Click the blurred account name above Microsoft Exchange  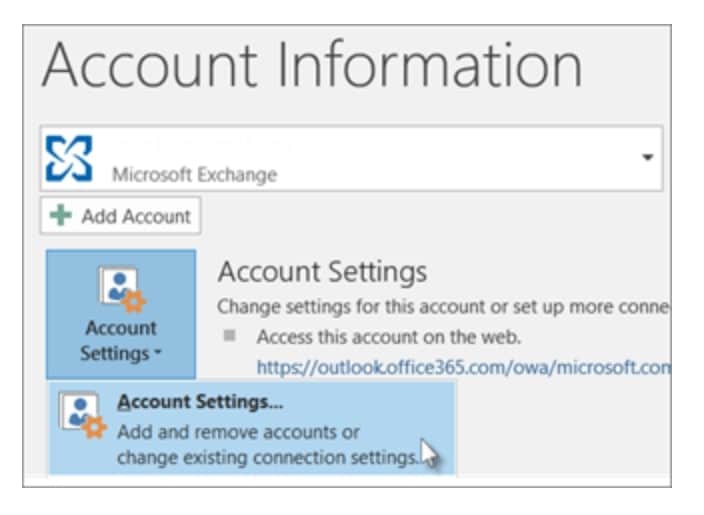tap(200, 145)
